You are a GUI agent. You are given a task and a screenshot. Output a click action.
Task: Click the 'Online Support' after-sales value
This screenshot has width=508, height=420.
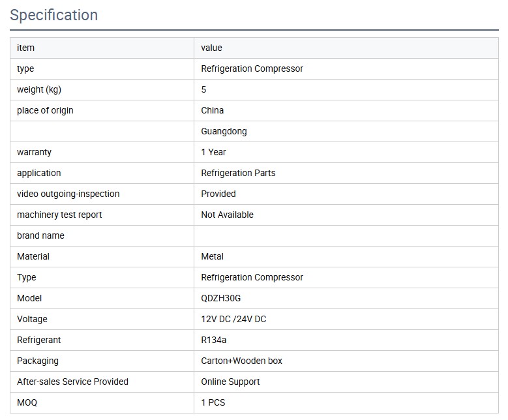click(x=230, y=382)
